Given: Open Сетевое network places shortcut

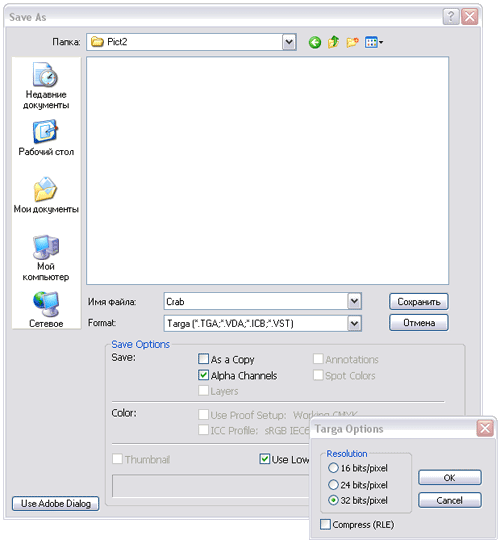Looking at the screenshot, I should [46, 309].
